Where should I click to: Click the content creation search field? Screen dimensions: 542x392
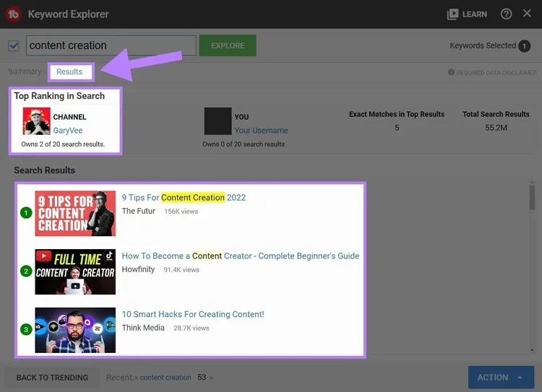pos(111,45)
